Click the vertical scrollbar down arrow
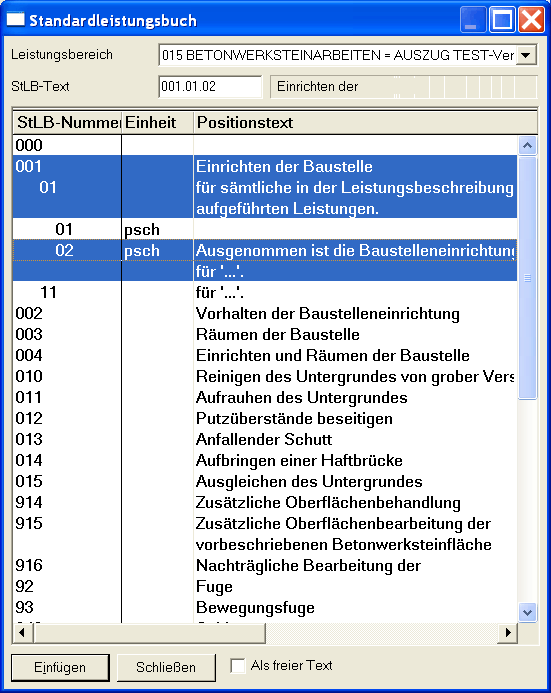 528,613
